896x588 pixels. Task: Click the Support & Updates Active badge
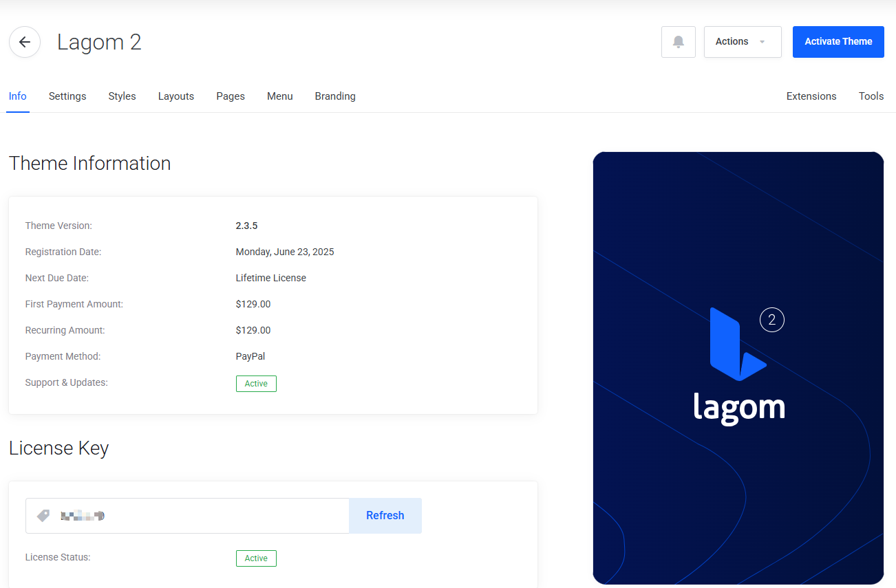[x=256, y=384]
